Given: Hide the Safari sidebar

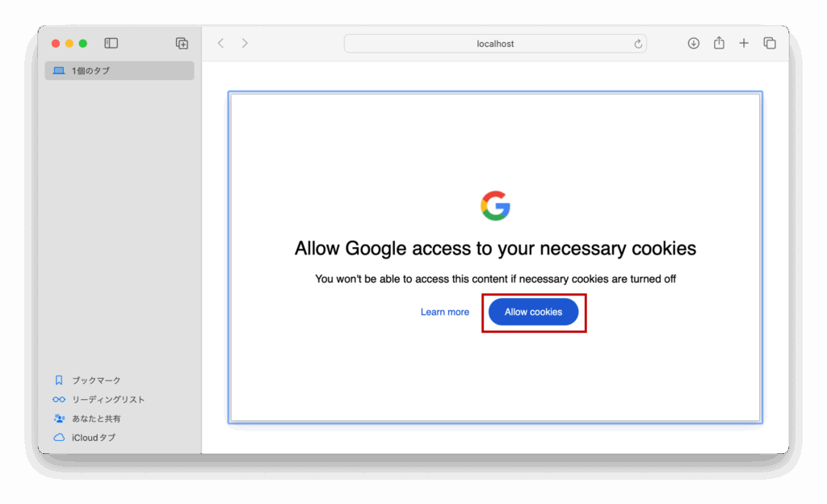Looking at the screenshot, I should (x=111, y=44).
